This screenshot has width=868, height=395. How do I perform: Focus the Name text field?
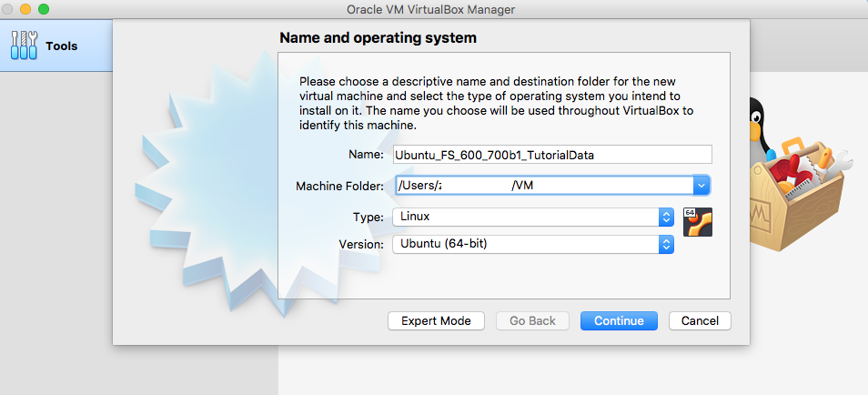551,155
